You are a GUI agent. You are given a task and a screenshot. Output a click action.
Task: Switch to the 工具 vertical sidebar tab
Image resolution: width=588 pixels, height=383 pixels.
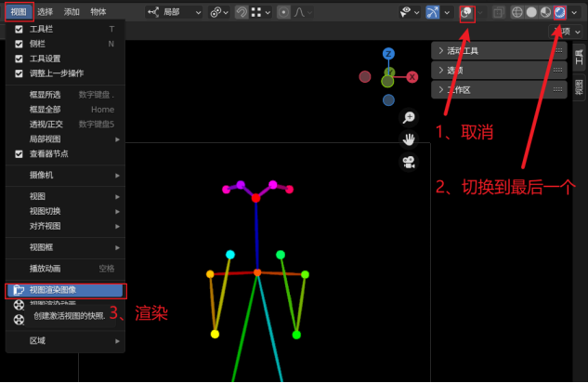point(580,57)
